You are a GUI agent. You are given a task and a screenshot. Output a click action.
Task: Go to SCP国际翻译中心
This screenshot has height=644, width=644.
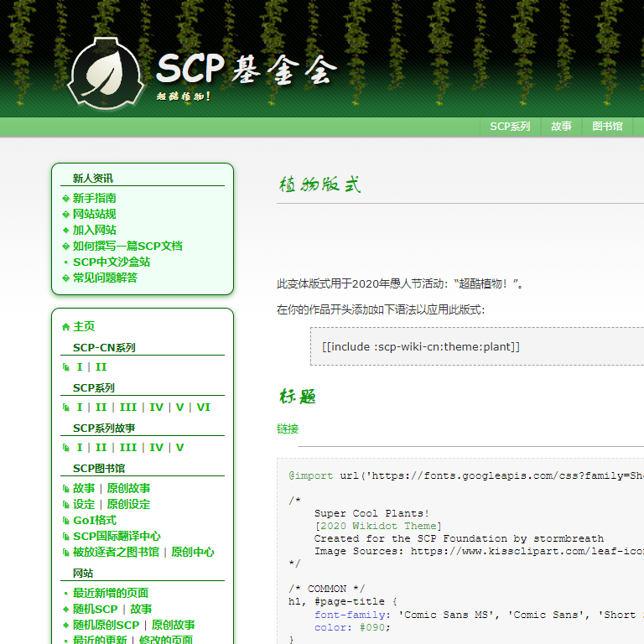pyautogui.click(x=117, y=537)
